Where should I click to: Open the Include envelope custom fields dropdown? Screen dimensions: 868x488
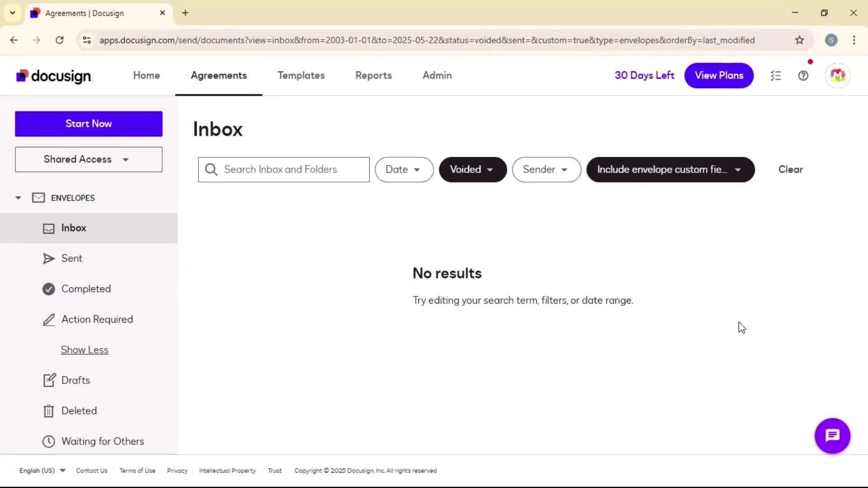point(670,169)
